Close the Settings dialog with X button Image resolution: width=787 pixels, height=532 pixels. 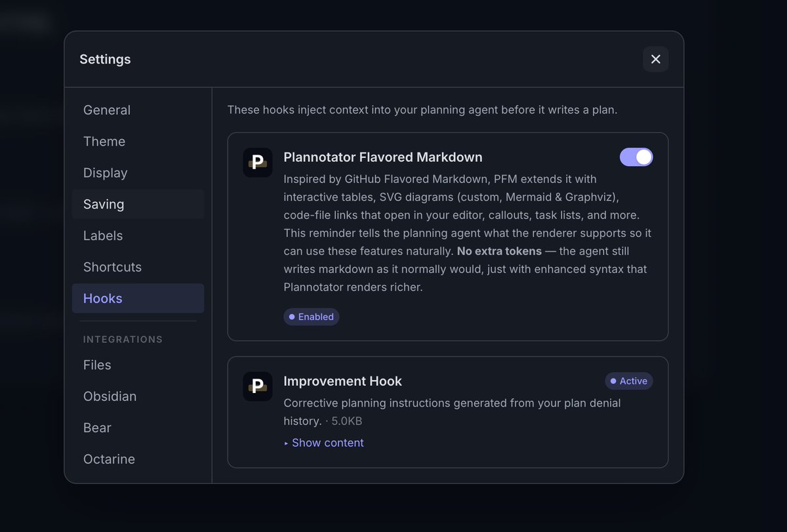(655, 59)
